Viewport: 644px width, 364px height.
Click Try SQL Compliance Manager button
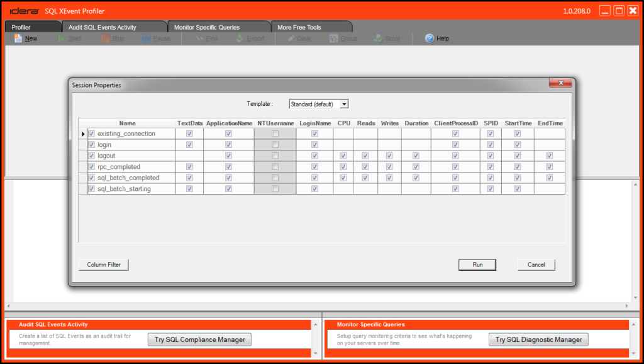pos(199,339)
